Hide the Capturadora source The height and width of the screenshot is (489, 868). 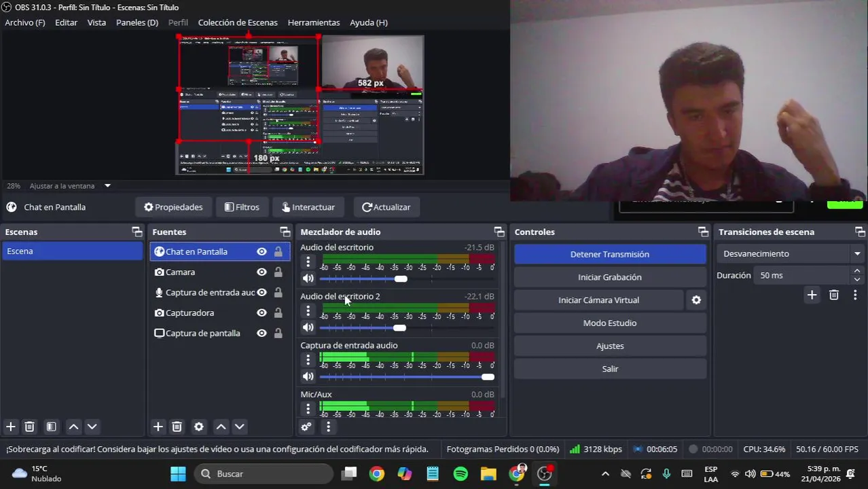[x=261, y=312]
